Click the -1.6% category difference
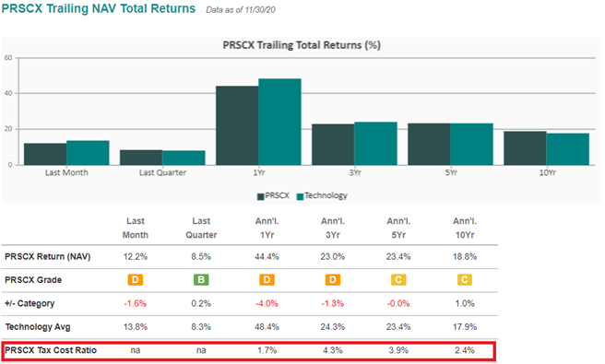The width and height of the screenshot is (605, 364). (x=136, y=304)
